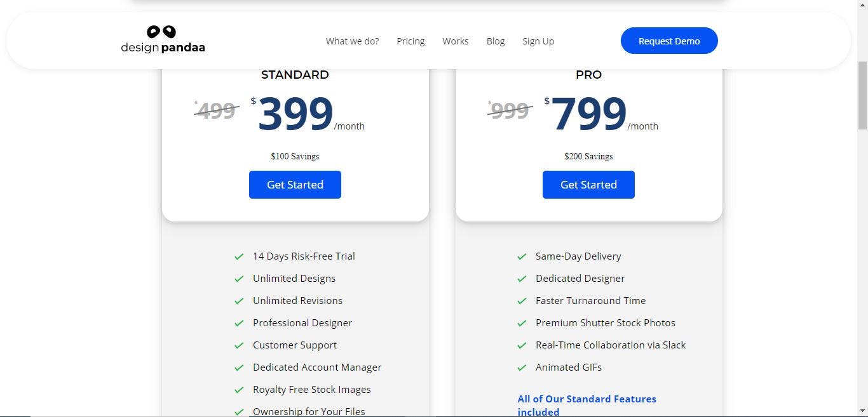
Task: Click checkmark icon next to Unlimited Designs
Action: 239,279
